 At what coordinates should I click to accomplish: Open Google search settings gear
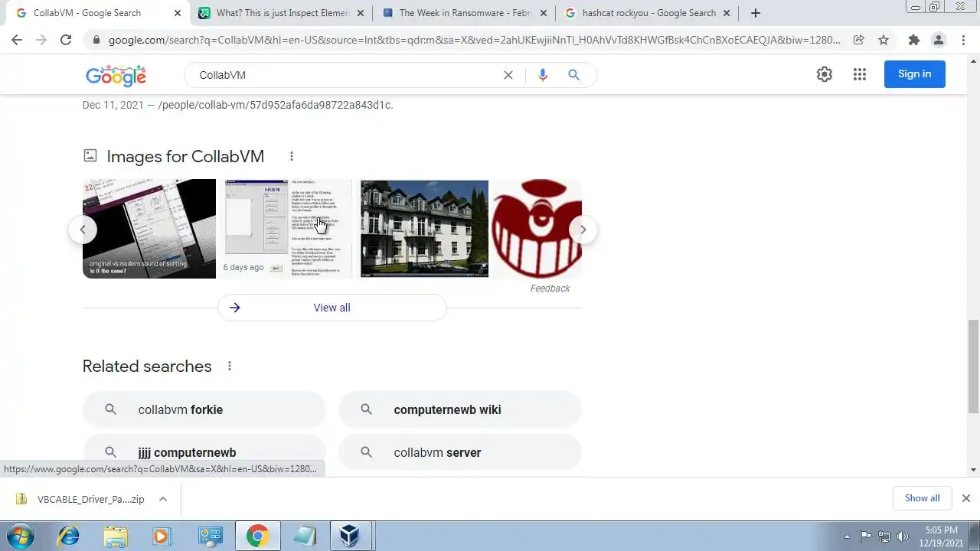(825, 74)
